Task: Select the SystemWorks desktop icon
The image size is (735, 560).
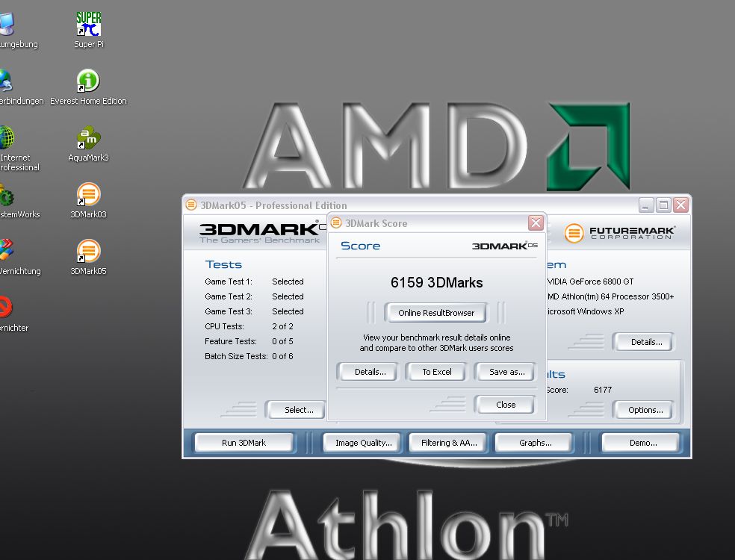Action: [x=18, y=200]
